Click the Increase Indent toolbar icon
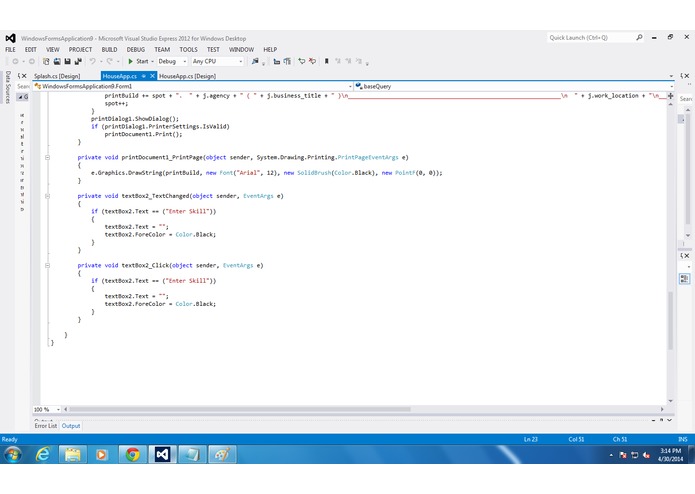 pyautogui.click(x=287, y=62)
